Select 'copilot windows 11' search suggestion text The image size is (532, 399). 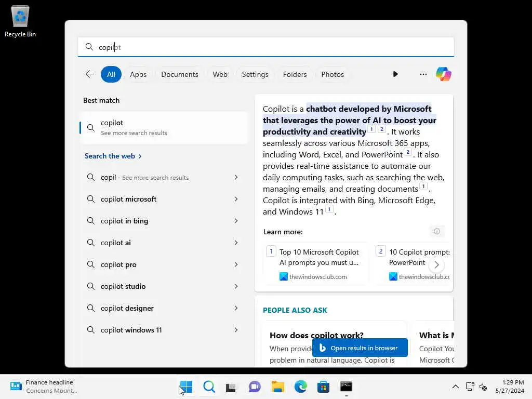(131, 330)
